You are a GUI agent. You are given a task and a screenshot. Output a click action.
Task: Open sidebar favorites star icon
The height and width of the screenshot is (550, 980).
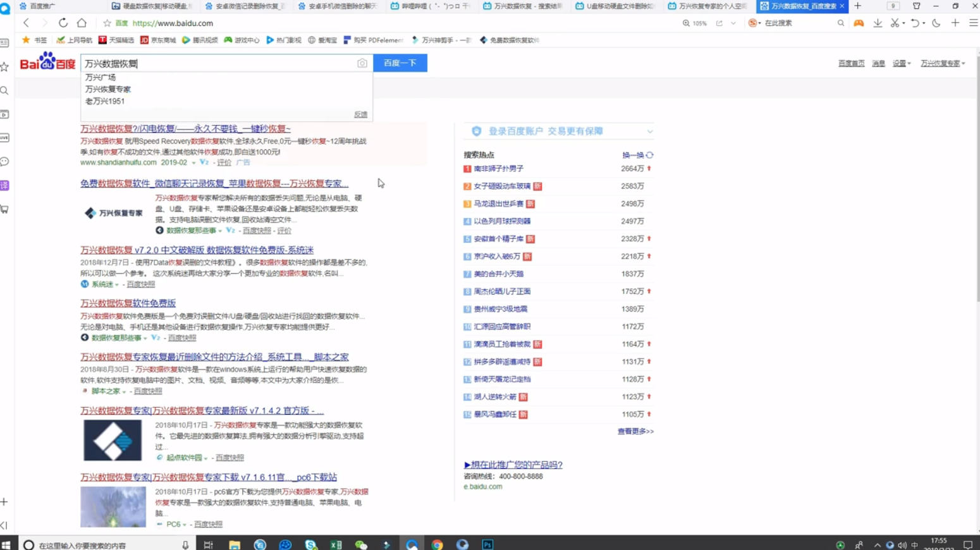[4, 66]
